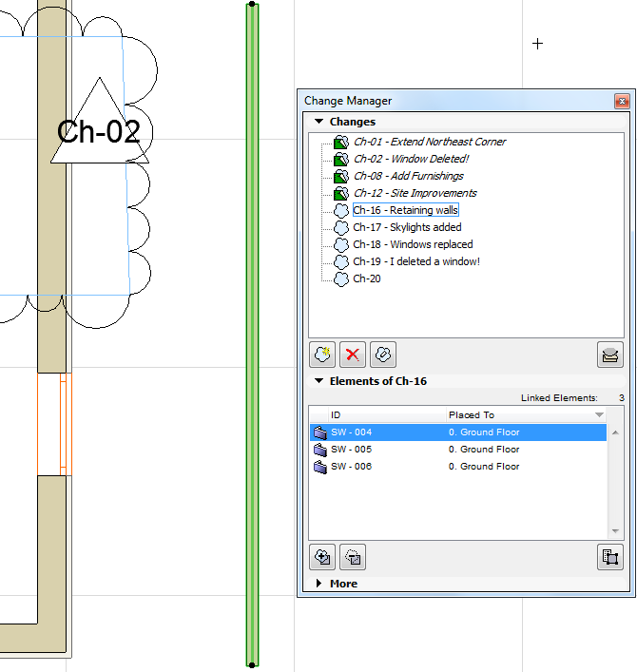Click the Ch-08 issued change icon

pos(341,176)
